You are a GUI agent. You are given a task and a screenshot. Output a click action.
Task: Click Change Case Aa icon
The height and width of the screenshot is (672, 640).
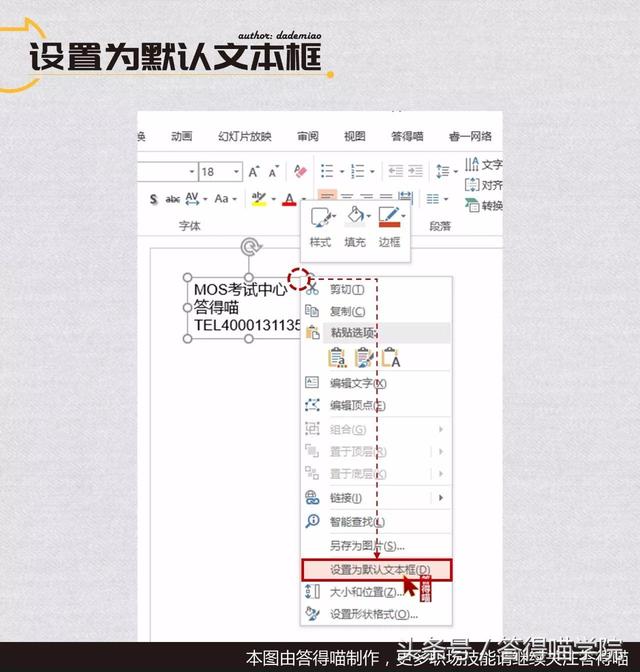(221, 199)
